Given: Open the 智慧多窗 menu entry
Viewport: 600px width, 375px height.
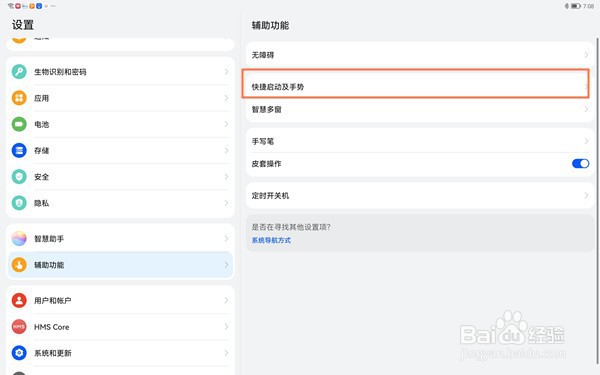Looking at the screenshot, I should coord(420,109).
